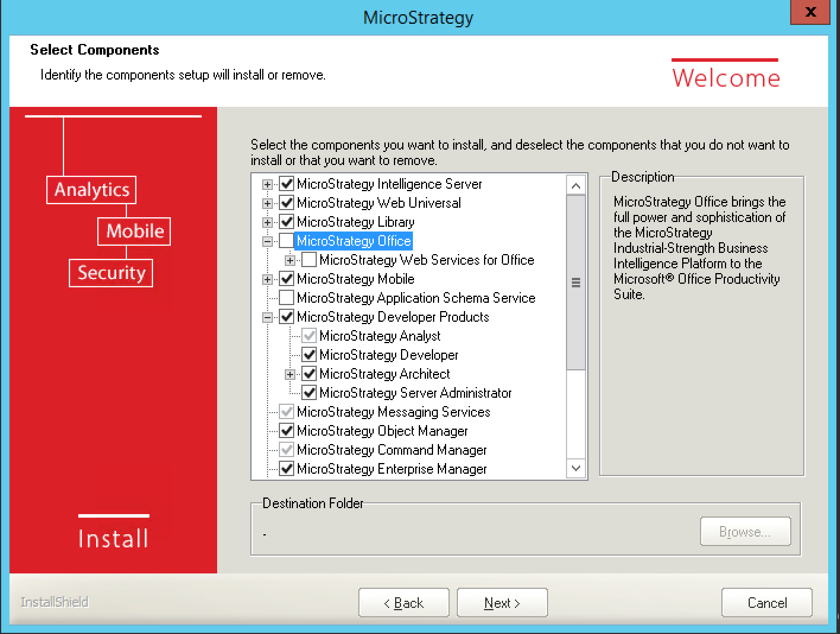
Task: Close the MicroStrategy installer window
Action: [810, 12]
